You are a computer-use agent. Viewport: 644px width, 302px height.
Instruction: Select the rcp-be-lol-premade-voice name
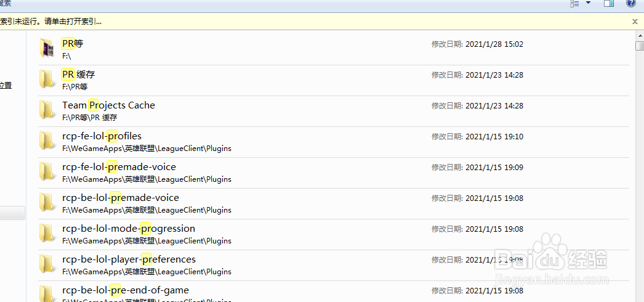click(x=121, y=198)
